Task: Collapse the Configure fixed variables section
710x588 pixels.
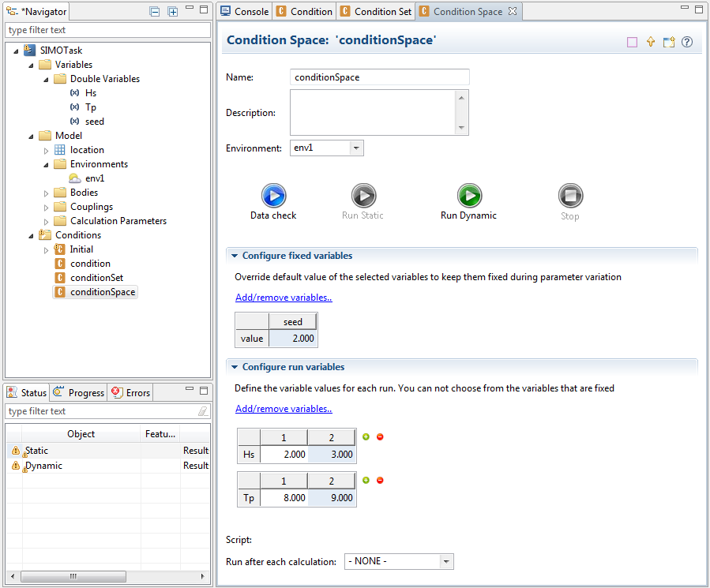Action: (x=235, y=256)
